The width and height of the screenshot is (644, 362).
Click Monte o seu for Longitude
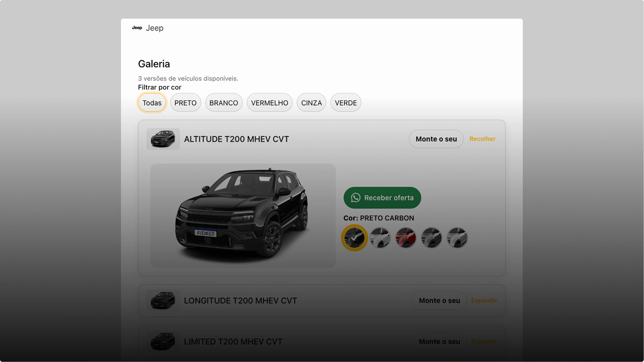pos(439,300)
